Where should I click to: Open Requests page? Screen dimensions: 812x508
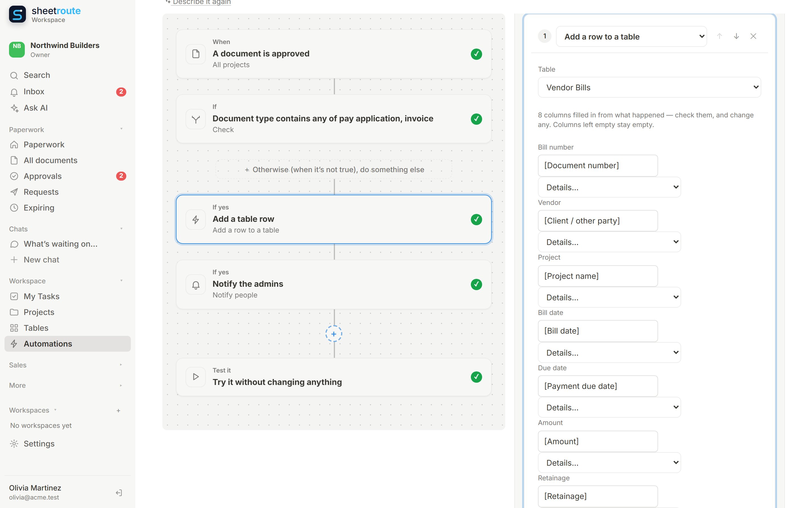(67, 192)
